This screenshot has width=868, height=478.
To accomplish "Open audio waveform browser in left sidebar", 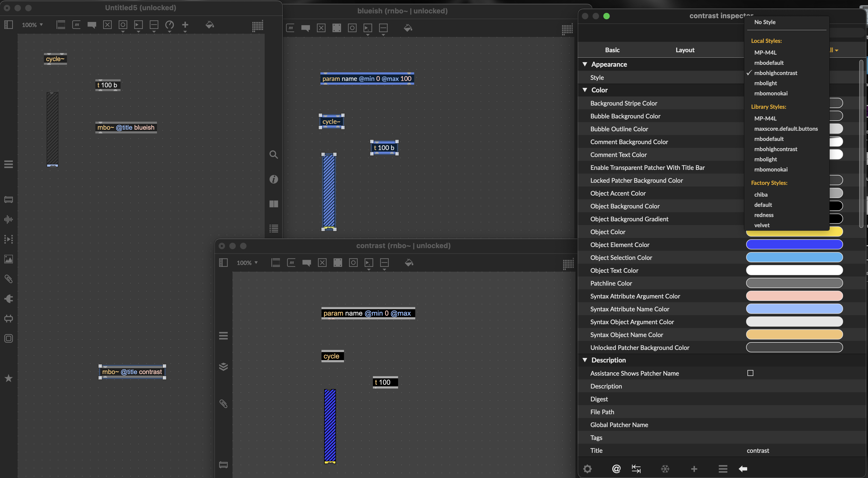I will tap(8, 219).
